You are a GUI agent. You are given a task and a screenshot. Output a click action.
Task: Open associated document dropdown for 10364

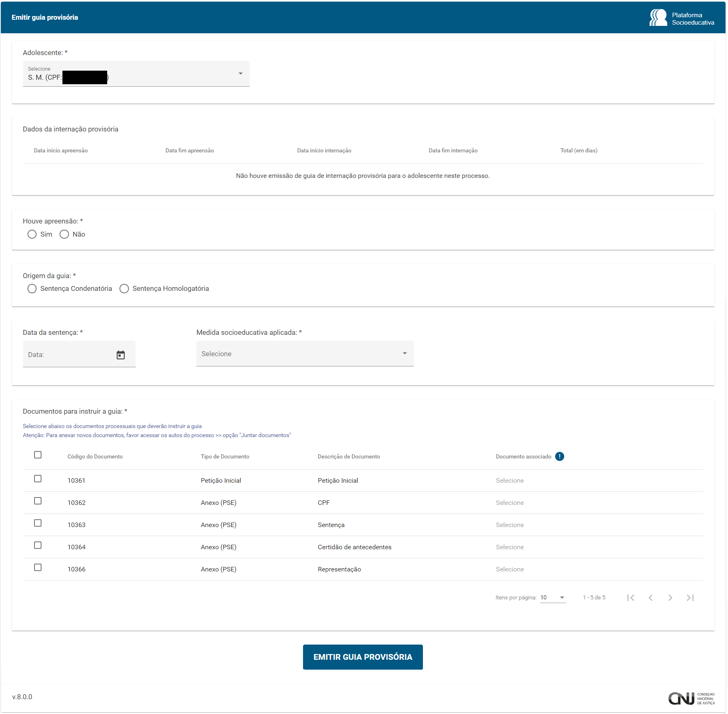[x=510, y=547]
